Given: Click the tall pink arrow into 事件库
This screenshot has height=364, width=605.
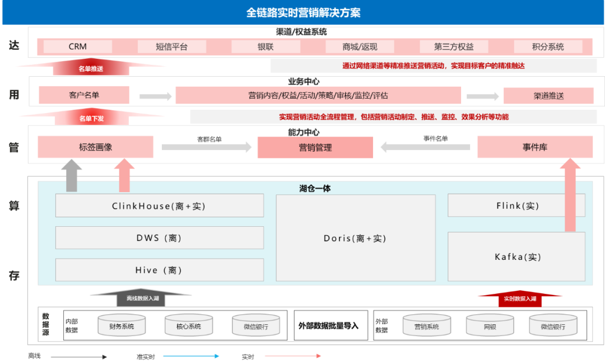Looking at the screenshot, I should click(x=570, y=195).
